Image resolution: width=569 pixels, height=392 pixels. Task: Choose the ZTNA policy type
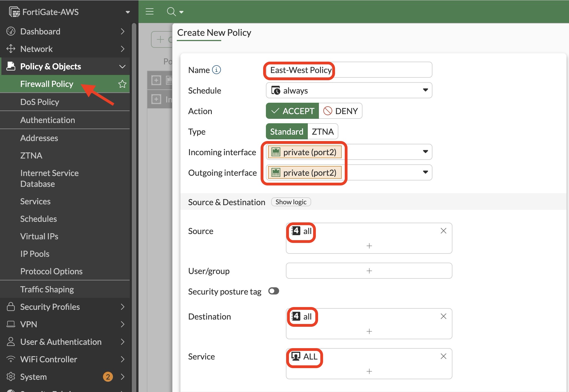click(x=323, y=131)
